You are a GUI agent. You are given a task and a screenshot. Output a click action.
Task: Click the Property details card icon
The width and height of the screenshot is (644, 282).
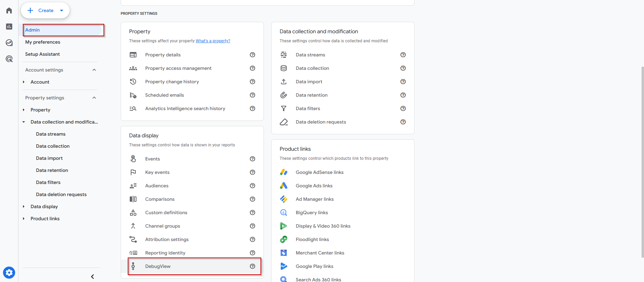click(x=133, y=55)
